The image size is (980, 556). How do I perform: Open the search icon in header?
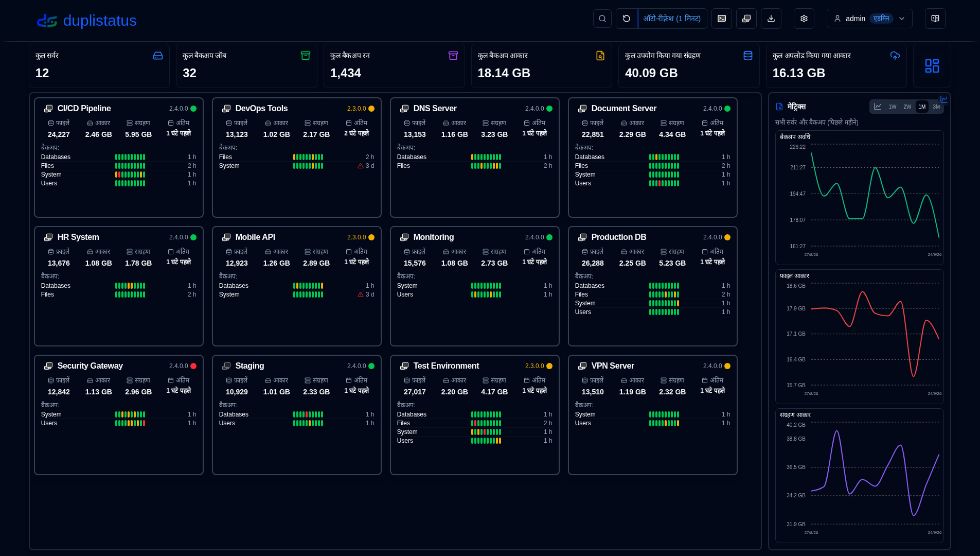(x=602, y=19)
